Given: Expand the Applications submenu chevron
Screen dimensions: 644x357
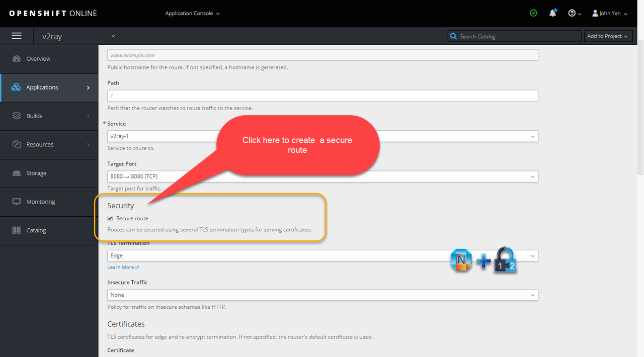Looking at the screenshot, I should click(89, 87).
